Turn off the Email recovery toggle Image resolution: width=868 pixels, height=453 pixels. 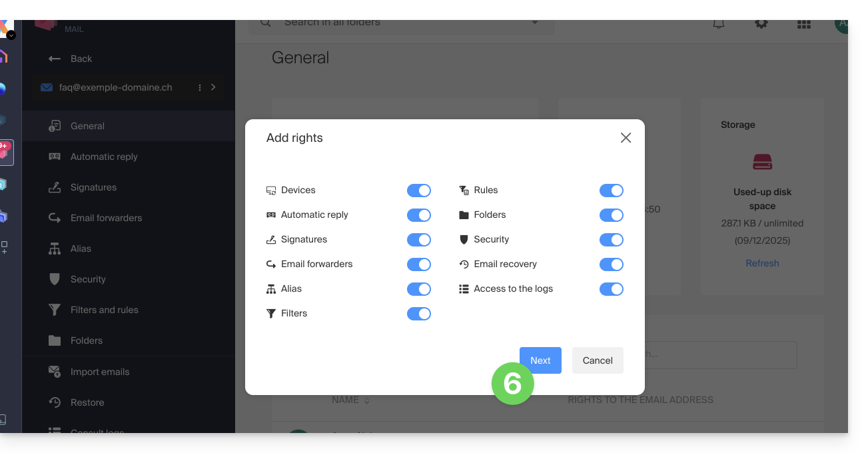[x=611, y=264]
